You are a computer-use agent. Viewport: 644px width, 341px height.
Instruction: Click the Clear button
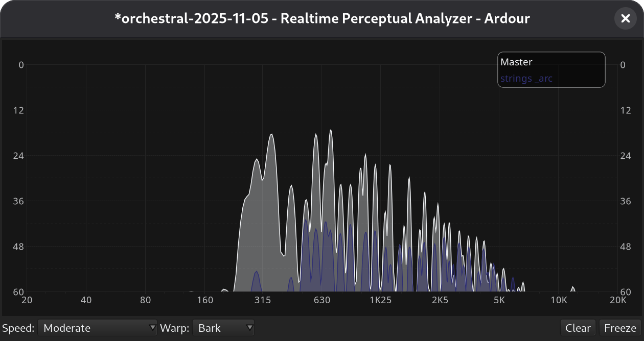coord(578,328)
